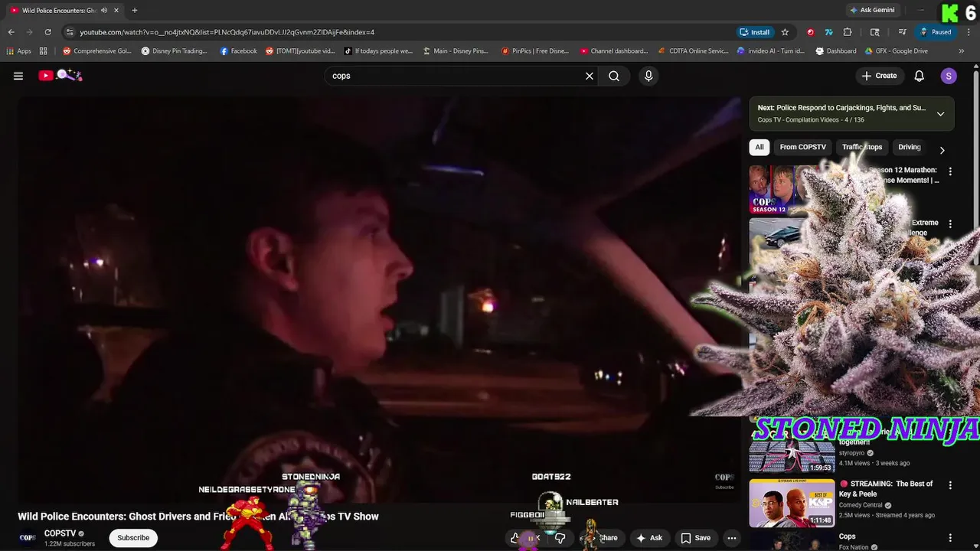Ask about the video with the Ask button

click(649, 538)
